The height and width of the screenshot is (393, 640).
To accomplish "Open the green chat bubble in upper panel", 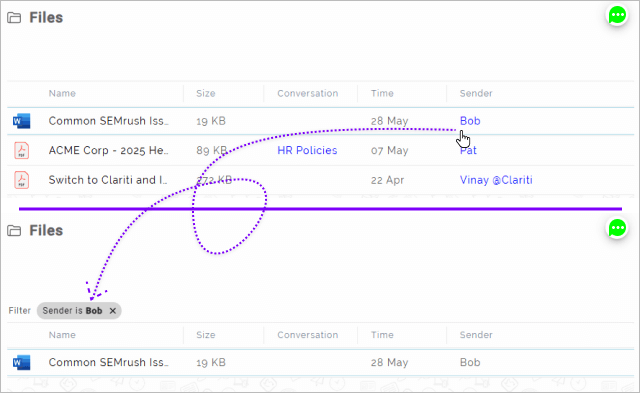I will pos(617,15).
